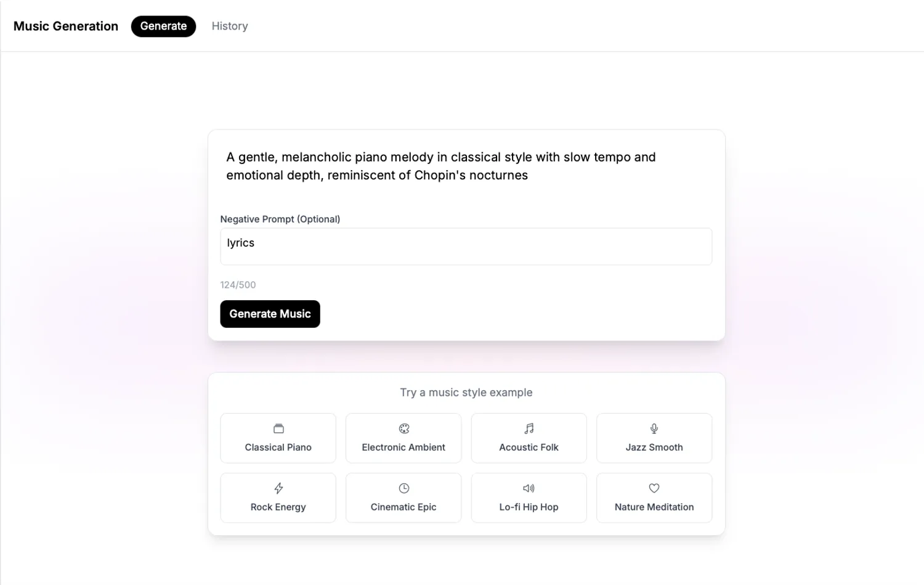The height and width of the screenshot is (585, 924).
Task: Click the Electronic Ambient palette icon
Action: pos(404,428)
